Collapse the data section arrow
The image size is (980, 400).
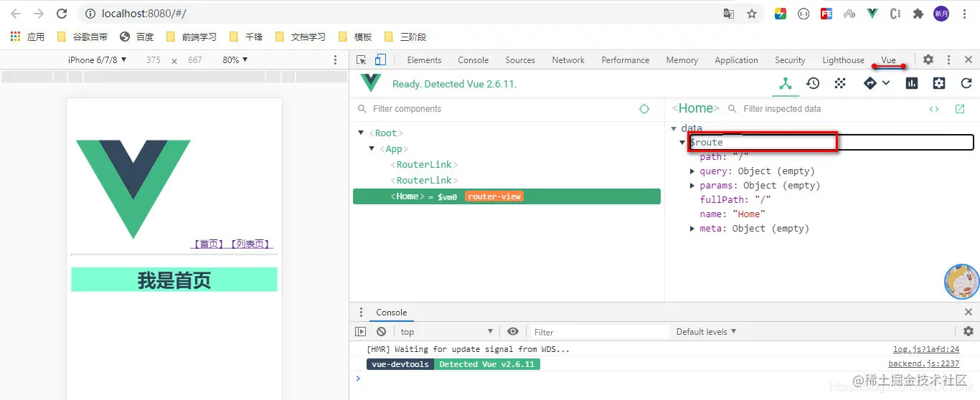click(x=674, y=129)
